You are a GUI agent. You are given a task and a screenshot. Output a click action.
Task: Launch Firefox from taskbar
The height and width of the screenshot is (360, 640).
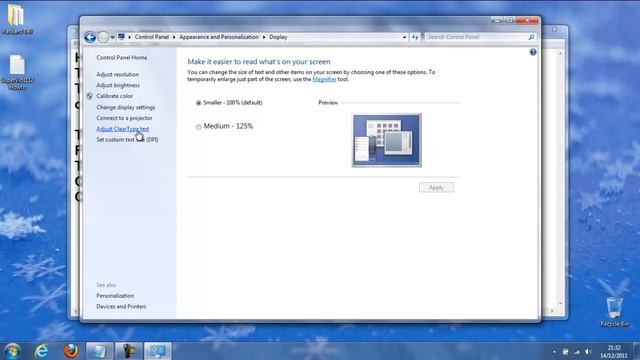(x=71, y=351)
